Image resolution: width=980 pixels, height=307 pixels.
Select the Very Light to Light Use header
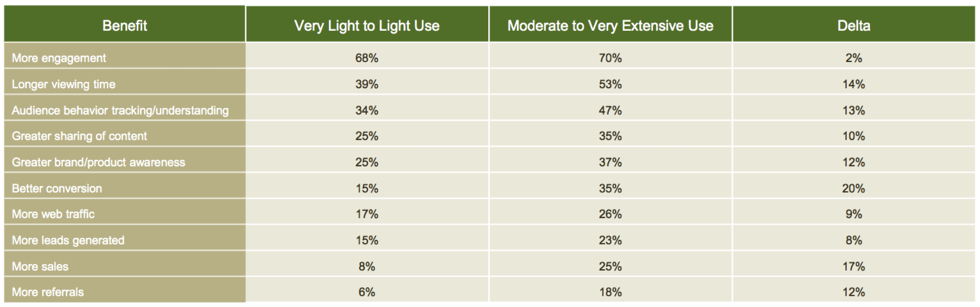coord(367,26)
